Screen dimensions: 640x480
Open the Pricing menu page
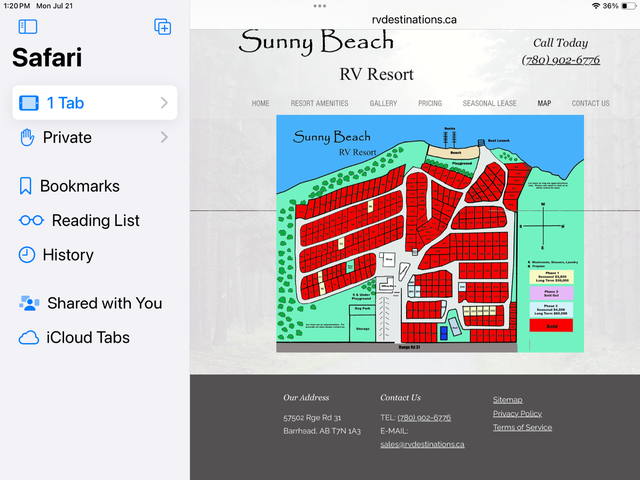coord(430,103)
